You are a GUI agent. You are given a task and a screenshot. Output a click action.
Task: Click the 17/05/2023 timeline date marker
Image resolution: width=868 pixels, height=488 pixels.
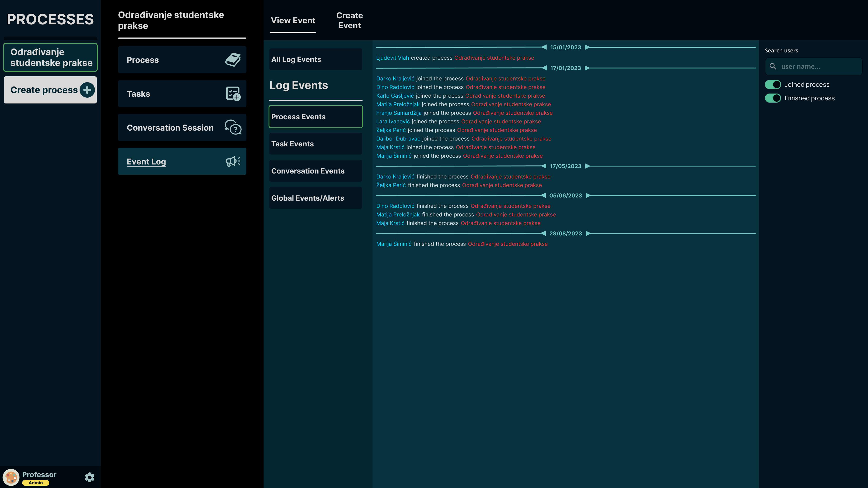565,166
